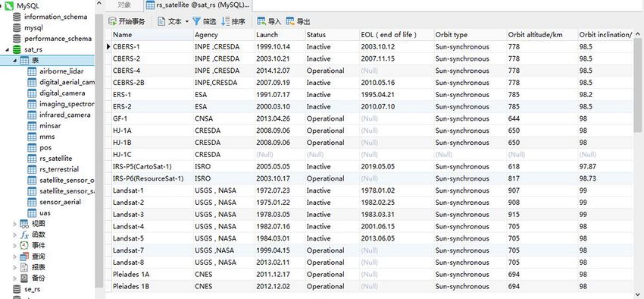
Task: Click the tree panel vertical scrollbar
Action: [x=99, y=150]
